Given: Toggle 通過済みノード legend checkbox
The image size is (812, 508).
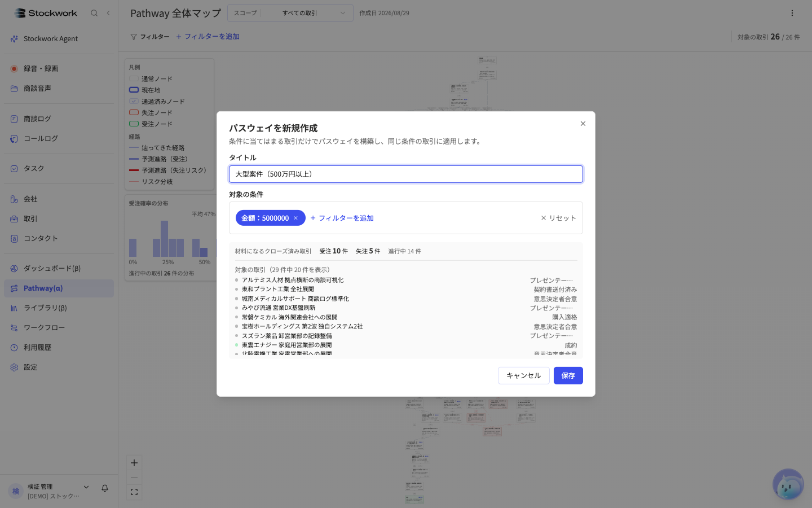Looking at the screenshot, I should (x=134, y=101).
